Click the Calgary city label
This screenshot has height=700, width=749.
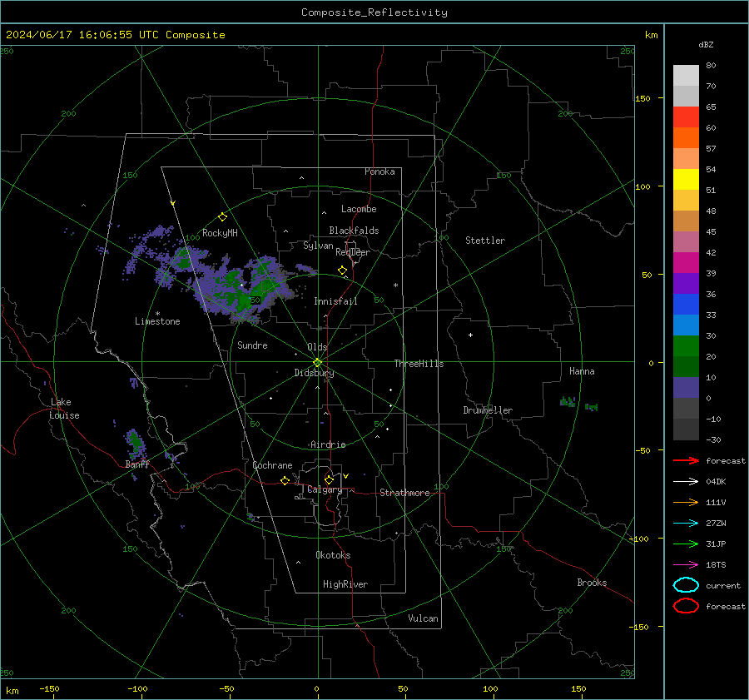coord(325,489)
